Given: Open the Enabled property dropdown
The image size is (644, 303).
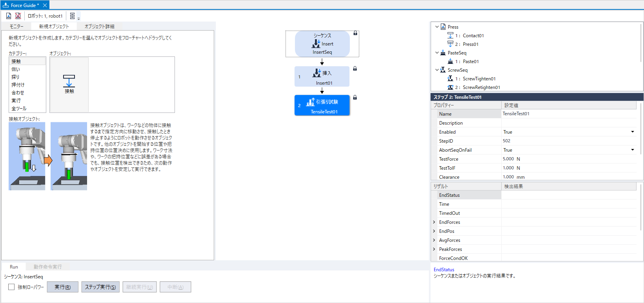Looking at the screenshot, I should (x=632, y=132).
